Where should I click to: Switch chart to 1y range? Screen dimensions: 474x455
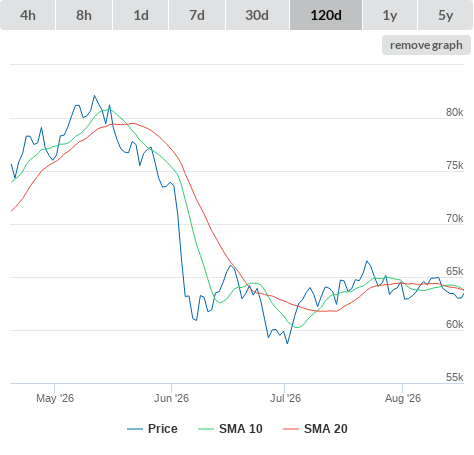point(390,15)
